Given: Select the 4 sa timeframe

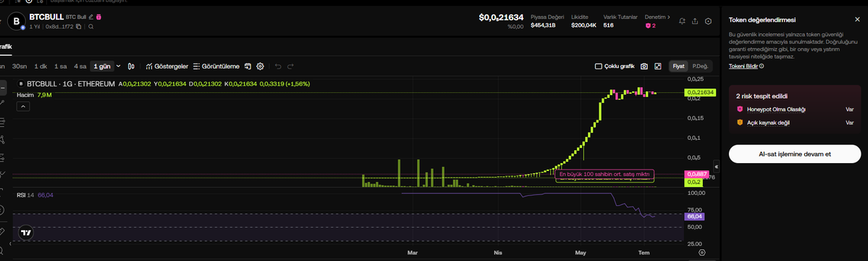Looking at the screenshot, I should click(x=80, y=67).
